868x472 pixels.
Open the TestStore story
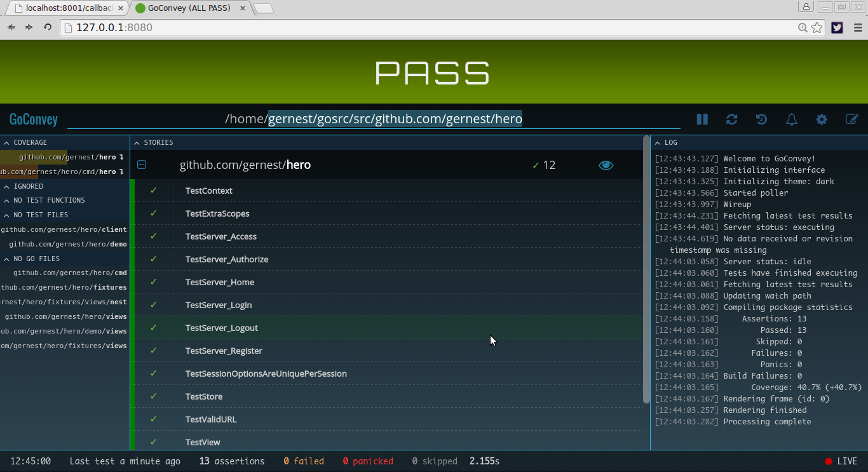(388, 396)
